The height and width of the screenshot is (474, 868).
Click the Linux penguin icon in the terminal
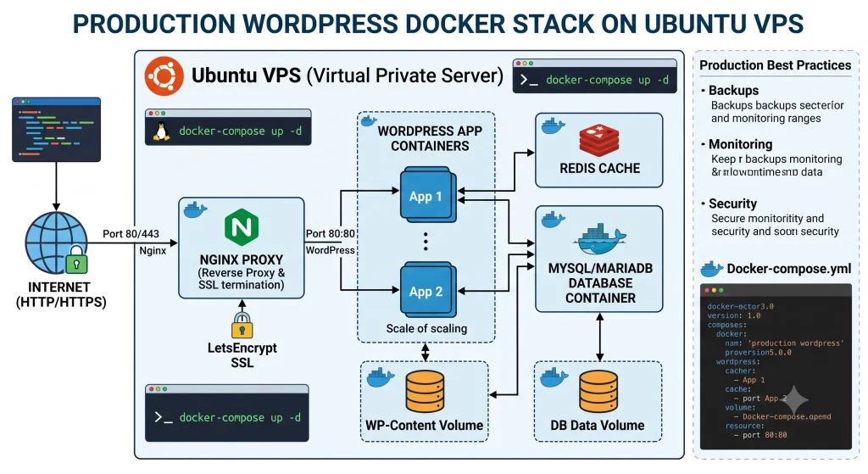(x=161, y=131)
